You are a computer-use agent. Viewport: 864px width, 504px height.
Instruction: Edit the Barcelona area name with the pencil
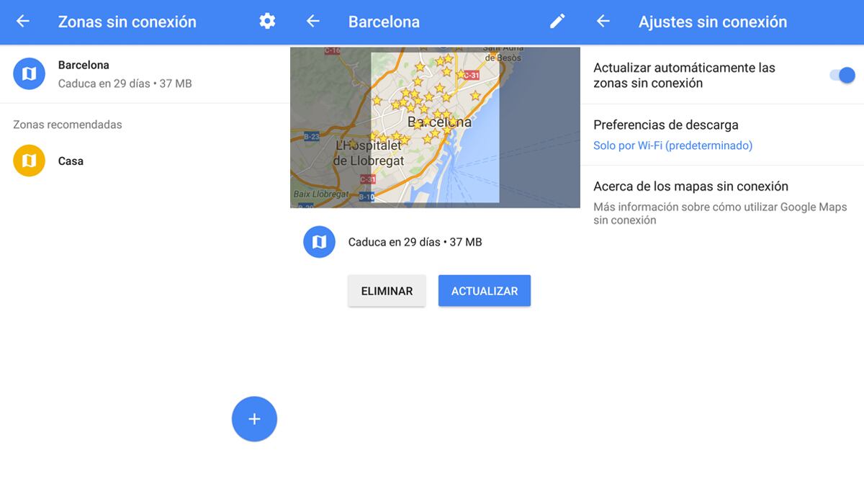pyautogui.click(x=557, y=22)
